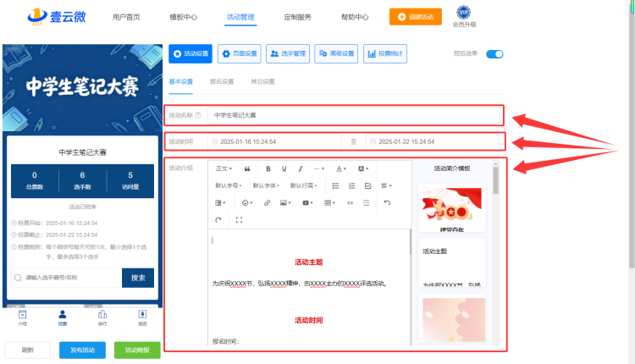This screenshot has height=364, width=635.
Task: Go to 帮助中心 in top navigation
Action: click(355, 17)
